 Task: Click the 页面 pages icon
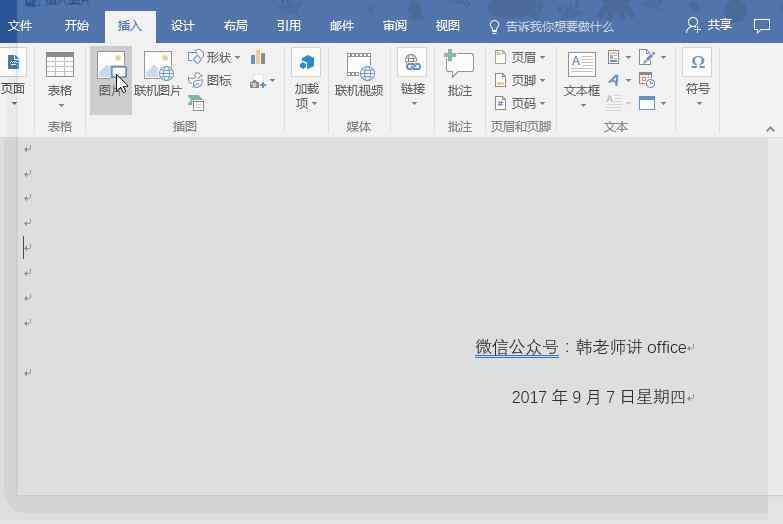coord(13,63)
